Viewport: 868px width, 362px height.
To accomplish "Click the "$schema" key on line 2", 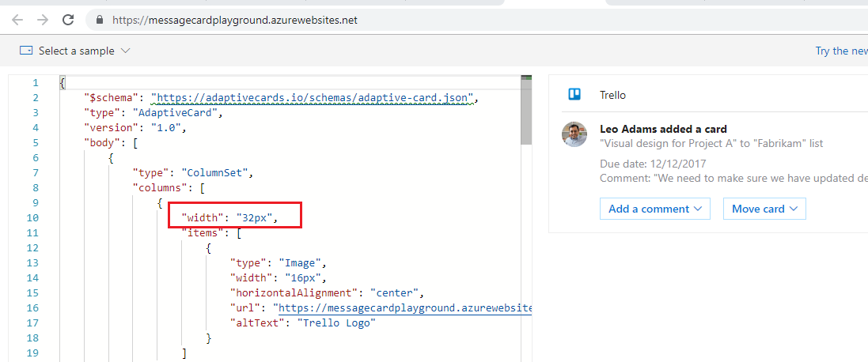I will point(111,98).
